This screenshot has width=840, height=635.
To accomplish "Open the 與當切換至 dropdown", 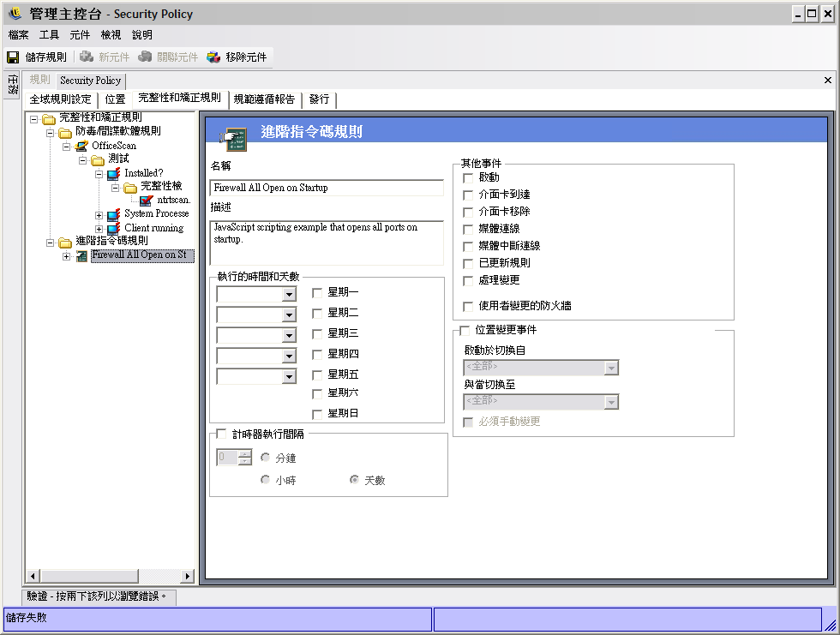I will [610, 402].
